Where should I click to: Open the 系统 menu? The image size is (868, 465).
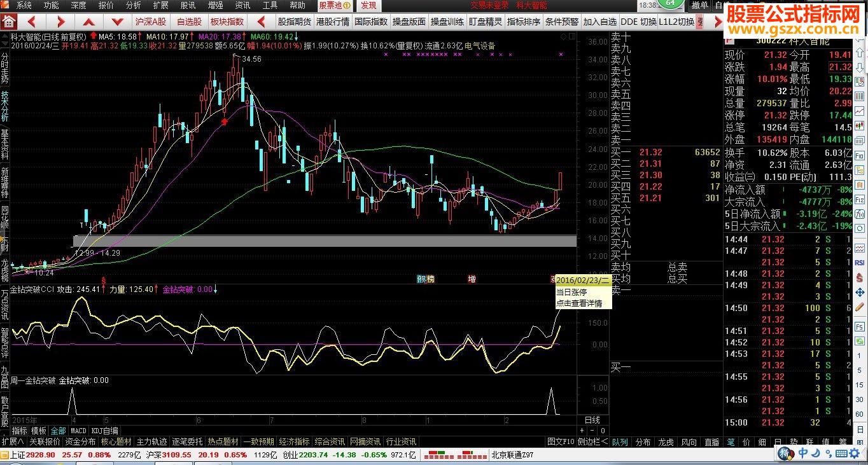[x=24, y=5]
